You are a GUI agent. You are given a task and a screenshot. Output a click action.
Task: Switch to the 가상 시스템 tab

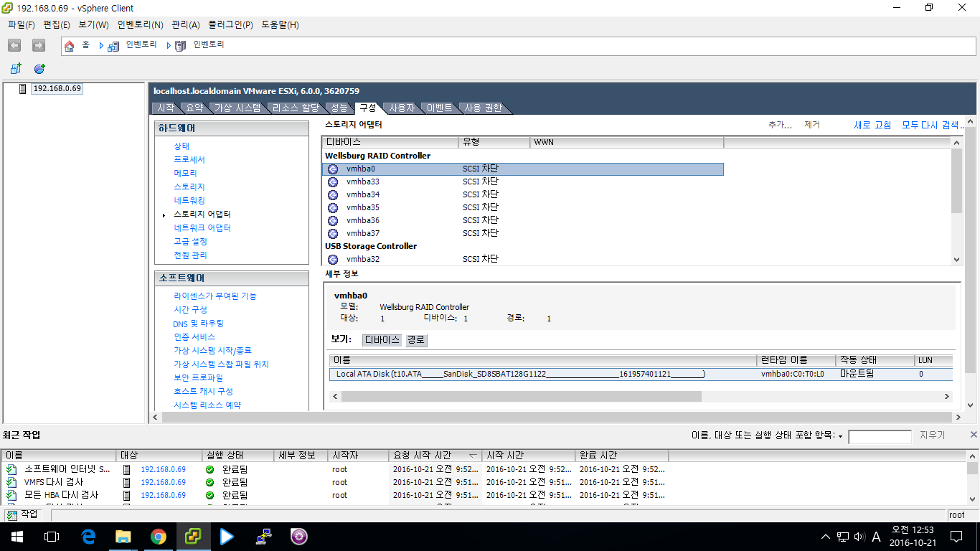click(238, 108)
